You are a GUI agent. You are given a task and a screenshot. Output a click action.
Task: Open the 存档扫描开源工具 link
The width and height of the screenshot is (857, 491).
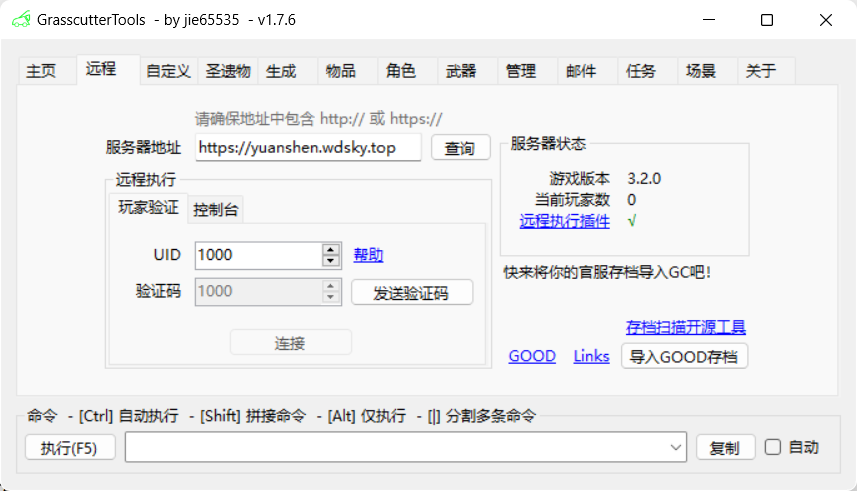pos(685,328)
